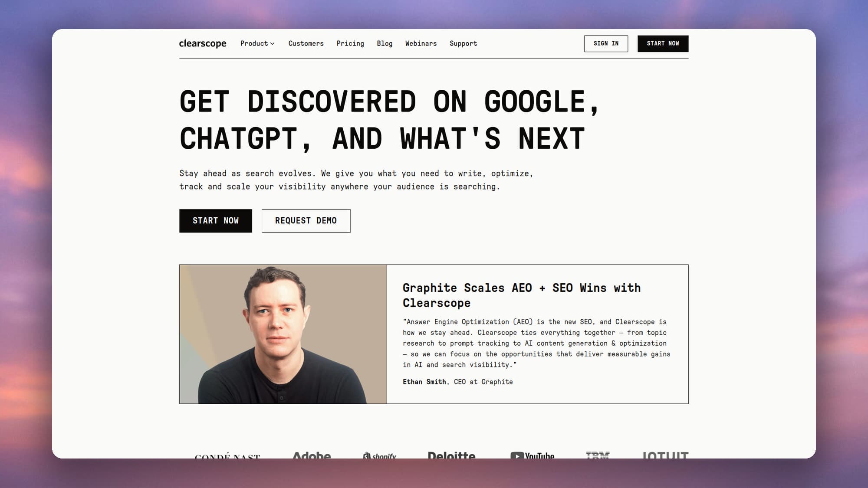The width and height of the screenshot is (868, 488).
Task: Click the Deloitte logo
Action: [x=451, y=455]
